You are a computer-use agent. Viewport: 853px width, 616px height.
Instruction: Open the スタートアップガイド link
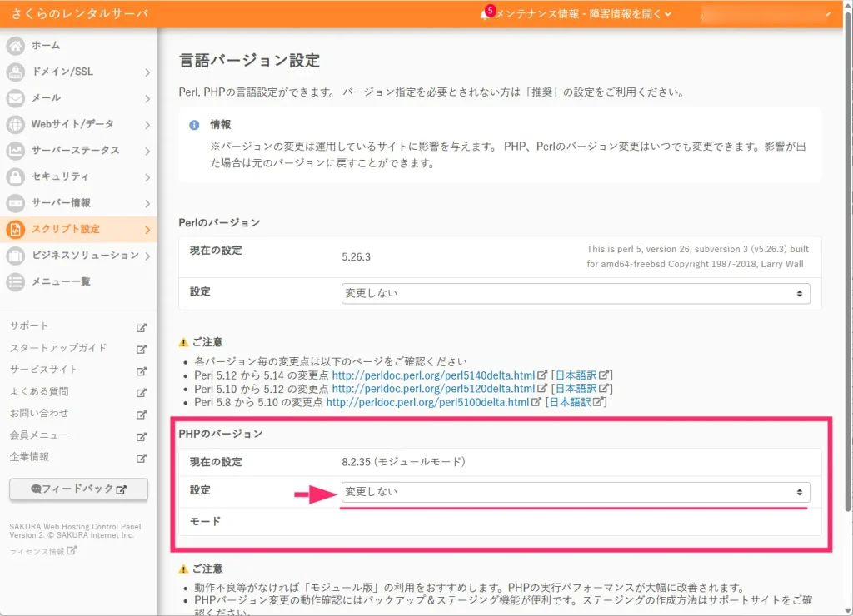[x=58, y=348]
